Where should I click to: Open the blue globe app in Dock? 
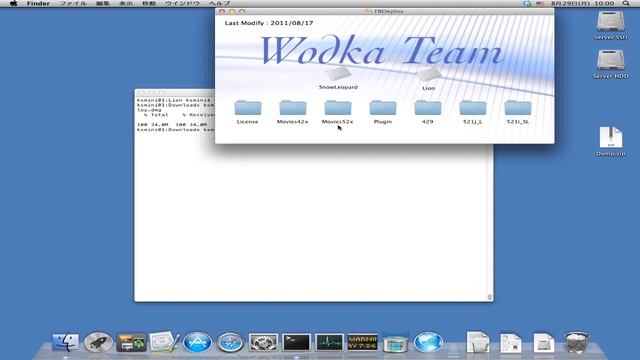(x=429, y=342)
